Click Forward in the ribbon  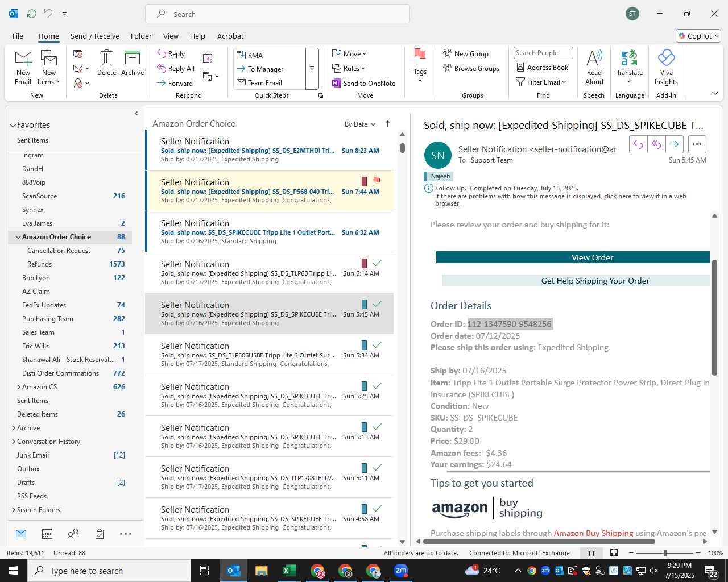pyautogui.click(x=175, y=83)
